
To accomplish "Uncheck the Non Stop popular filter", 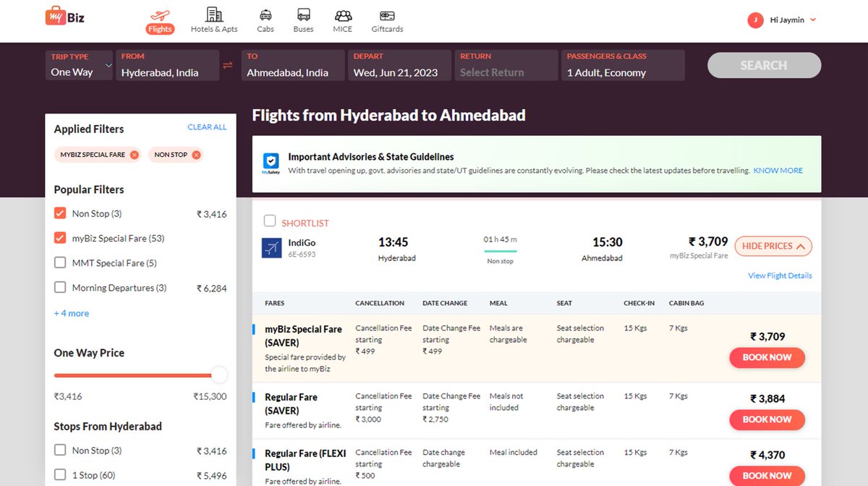I will click(59, 213).
